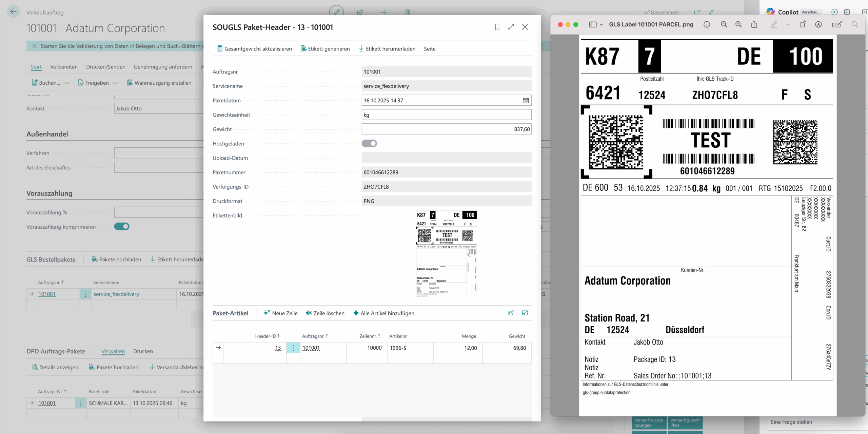Open the Paketdatum calendar picker
This screenshot has width=868, height=434.
click(x=526, y=101)
